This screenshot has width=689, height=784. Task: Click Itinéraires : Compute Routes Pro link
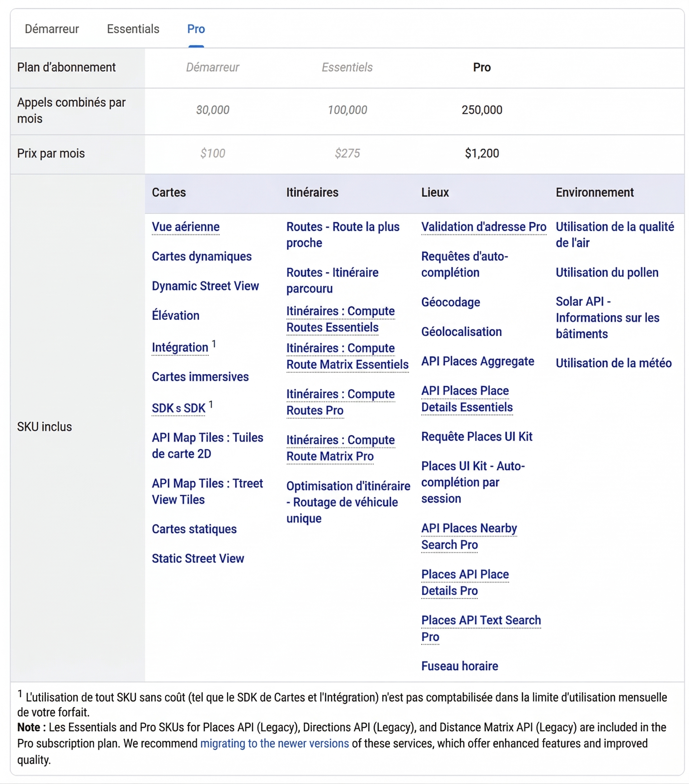click(x=340, y=402)
